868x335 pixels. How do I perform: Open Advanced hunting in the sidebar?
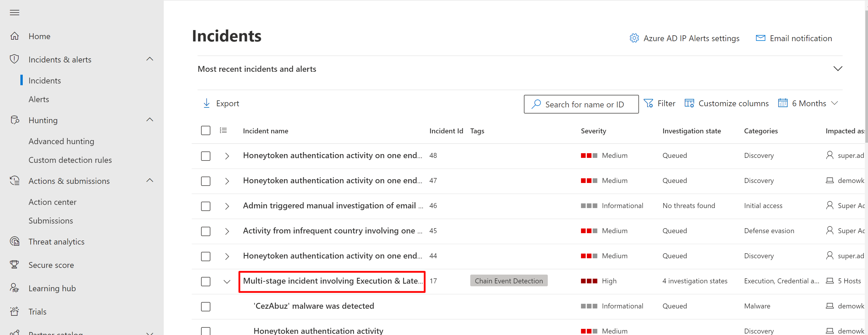pyautogui.click(x=61, y=141)
